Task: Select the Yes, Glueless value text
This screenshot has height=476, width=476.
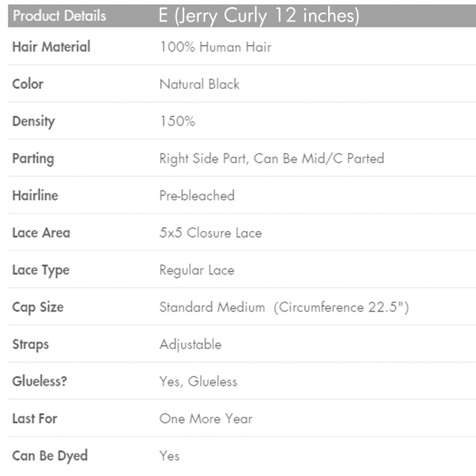Action: coord(199,381)
